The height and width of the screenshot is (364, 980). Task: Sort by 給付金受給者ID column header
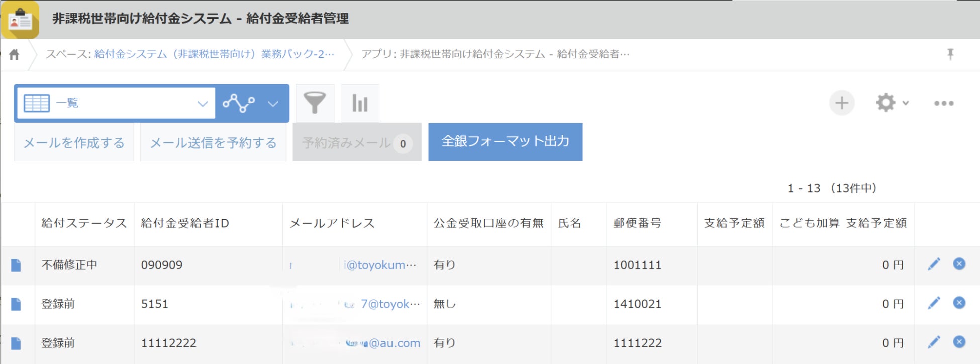(x=185, y=223)
